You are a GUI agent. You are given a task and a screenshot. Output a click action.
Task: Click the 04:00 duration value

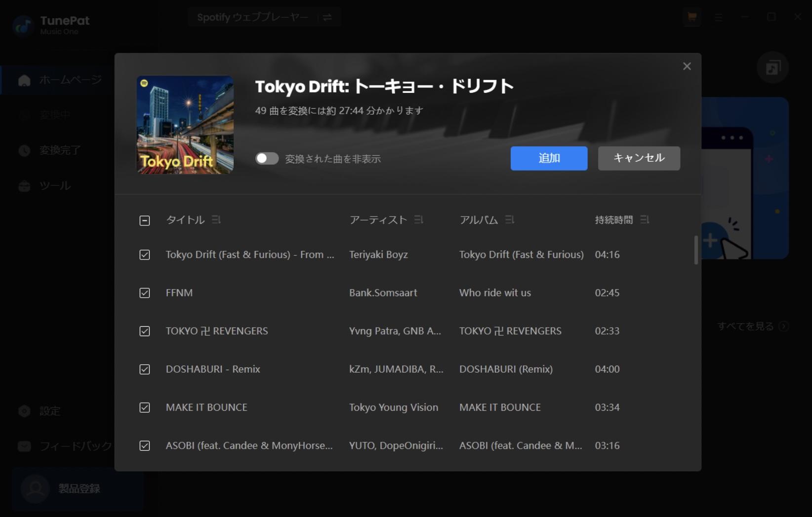(607, 369)
